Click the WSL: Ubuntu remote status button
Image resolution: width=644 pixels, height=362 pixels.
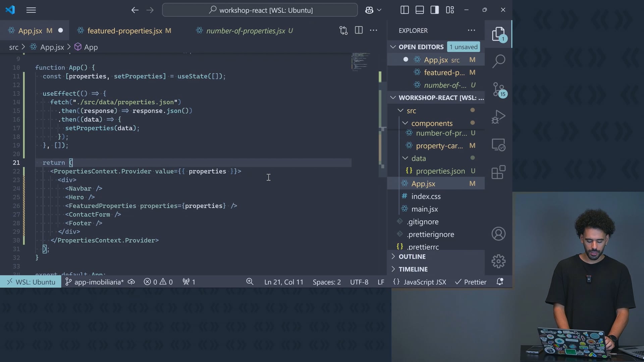click(x=31, y=282)
